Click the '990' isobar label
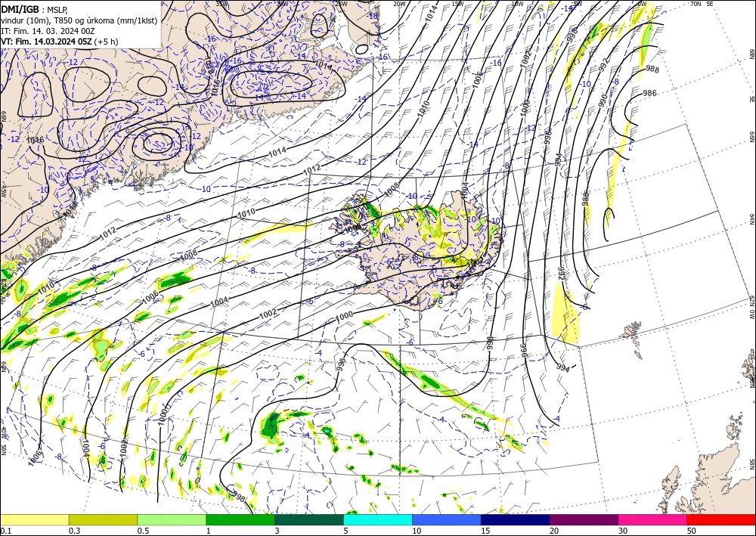This screenshot has height=536, width=756. click(x=603, y=101)
